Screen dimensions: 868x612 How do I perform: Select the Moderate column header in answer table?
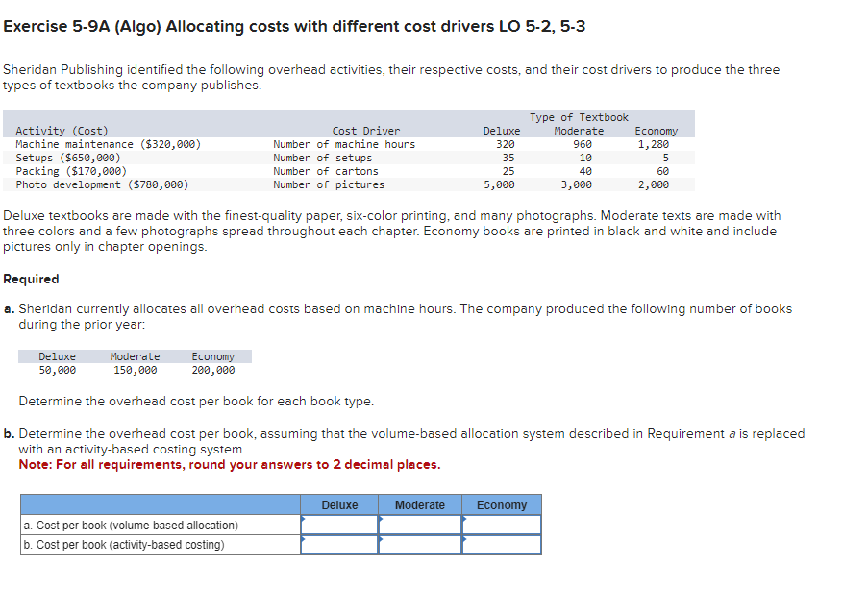tap(420, 504)
